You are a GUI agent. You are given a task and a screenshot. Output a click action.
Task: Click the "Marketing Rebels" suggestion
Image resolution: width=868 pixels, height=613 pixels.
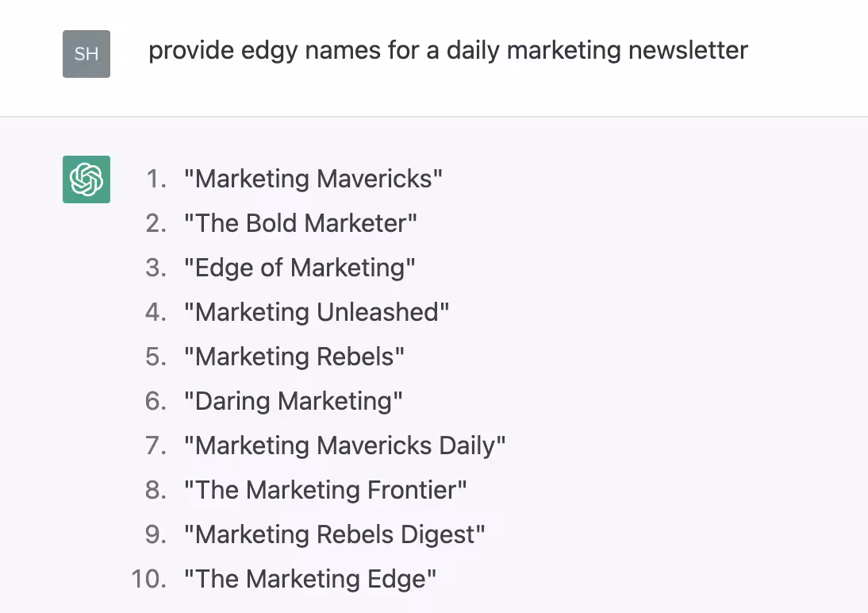[x=294, y=357]
